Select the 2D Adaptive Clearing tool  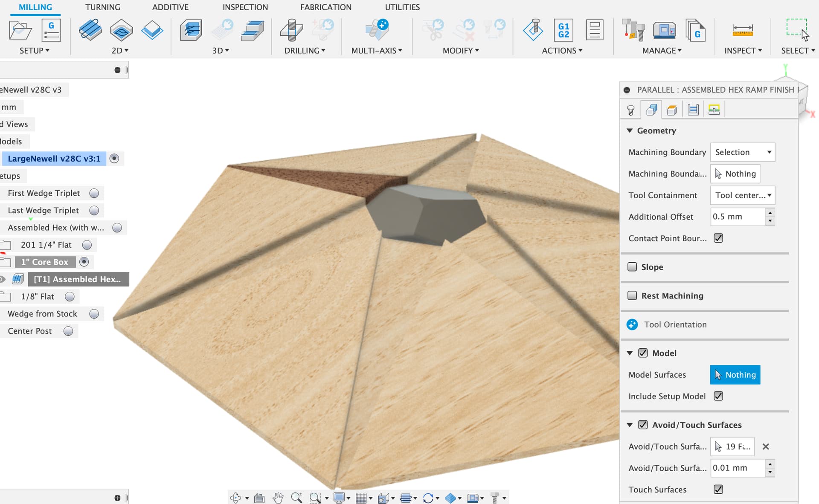coord(90,30)
